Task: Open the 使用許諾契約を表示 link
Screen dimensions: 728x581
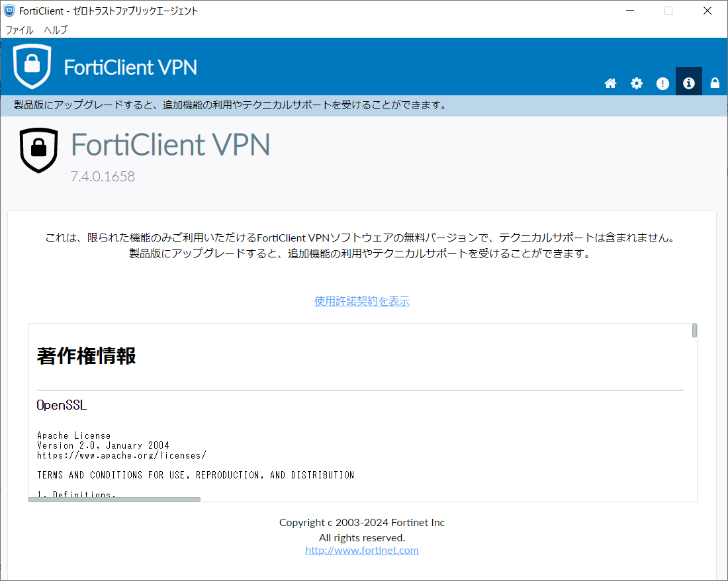Action: [x=362, y=300]
